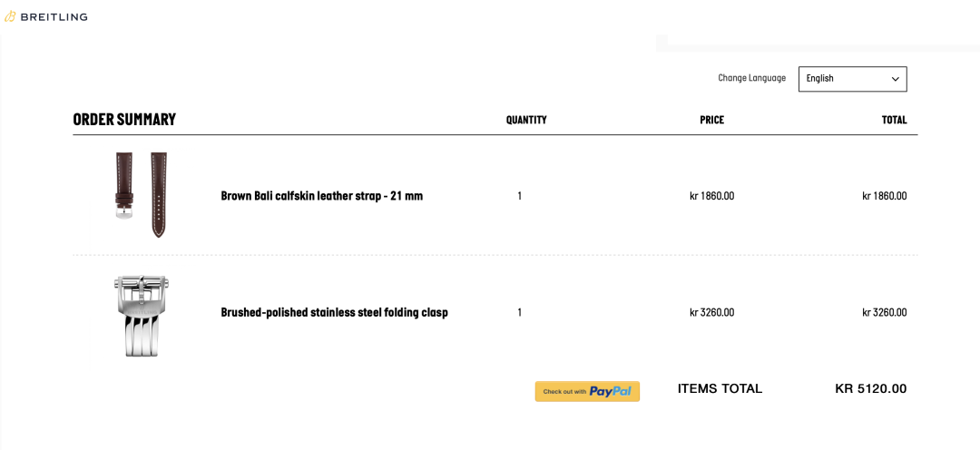The image size is (980, 450).
Task: Open the steel folding clasp thumbnail
Action: 142,315
